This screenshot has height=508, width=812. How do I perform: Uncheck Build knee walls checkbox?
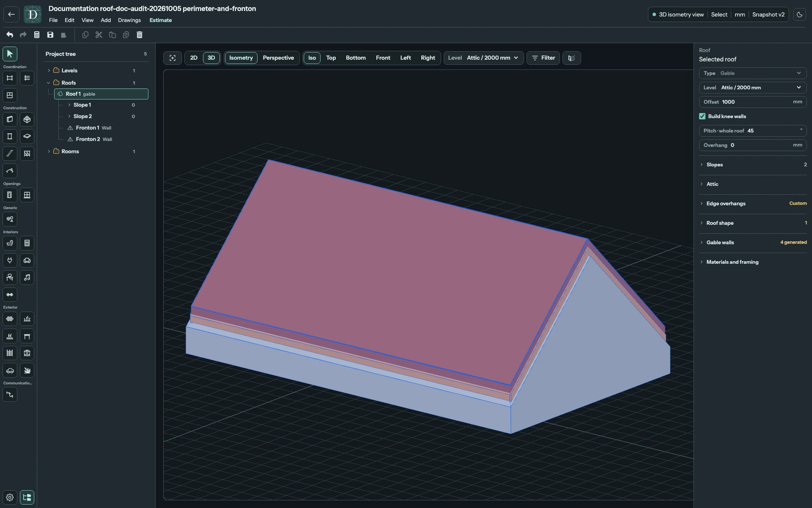[702, 116]
